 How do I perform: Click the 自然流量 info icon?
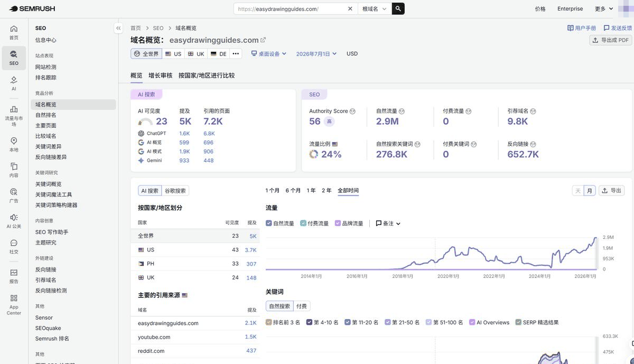click(402, 111)
